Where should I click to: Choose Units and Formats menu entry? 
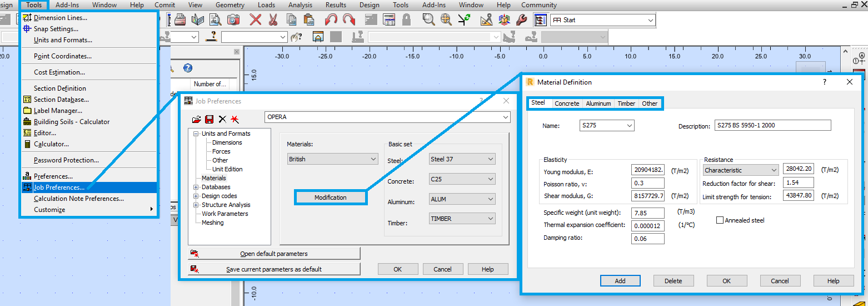tap(89, 40)
